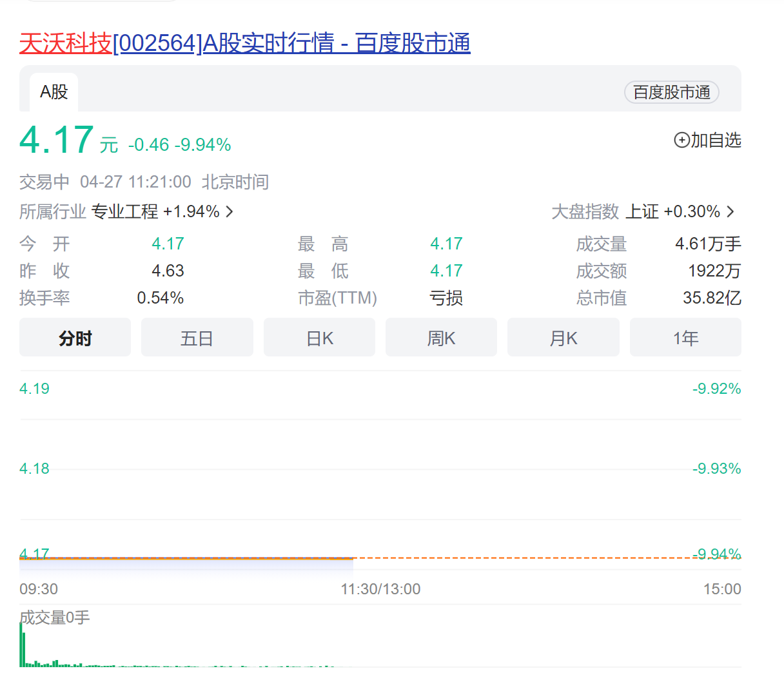784x680 pixels.
Task: Click the 交易中 trading status text
Action: click(x=44, y=182)
